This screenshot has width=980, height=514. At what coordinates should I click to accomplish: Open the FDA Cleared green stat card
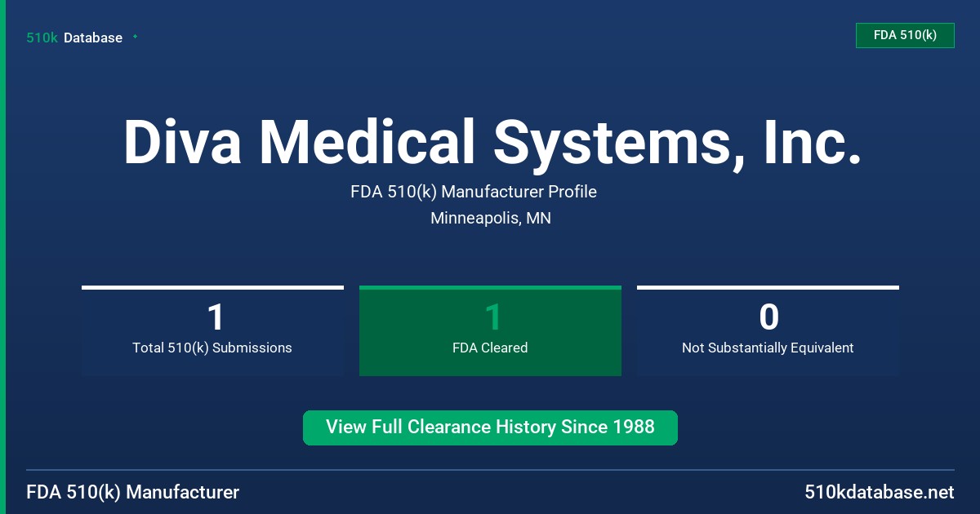[x=490, y=330]
